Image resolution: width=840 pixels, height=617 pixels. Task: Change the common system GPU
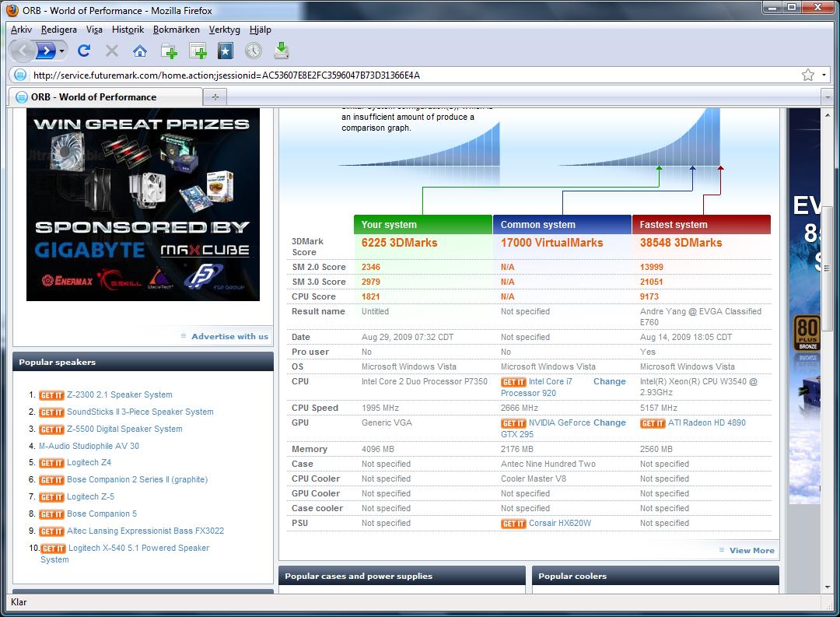(609, 423)
